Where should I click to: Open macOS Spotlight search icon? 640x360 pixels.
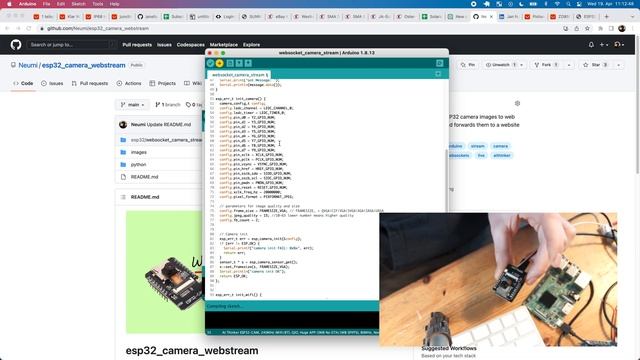coord(568,4)
